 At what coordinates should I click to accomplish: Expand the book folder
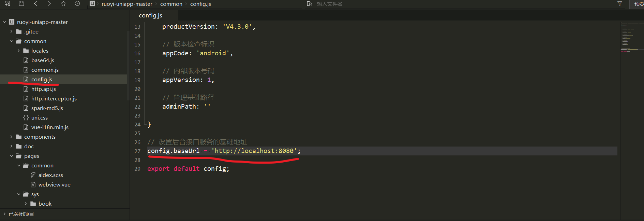click(26, 204)
